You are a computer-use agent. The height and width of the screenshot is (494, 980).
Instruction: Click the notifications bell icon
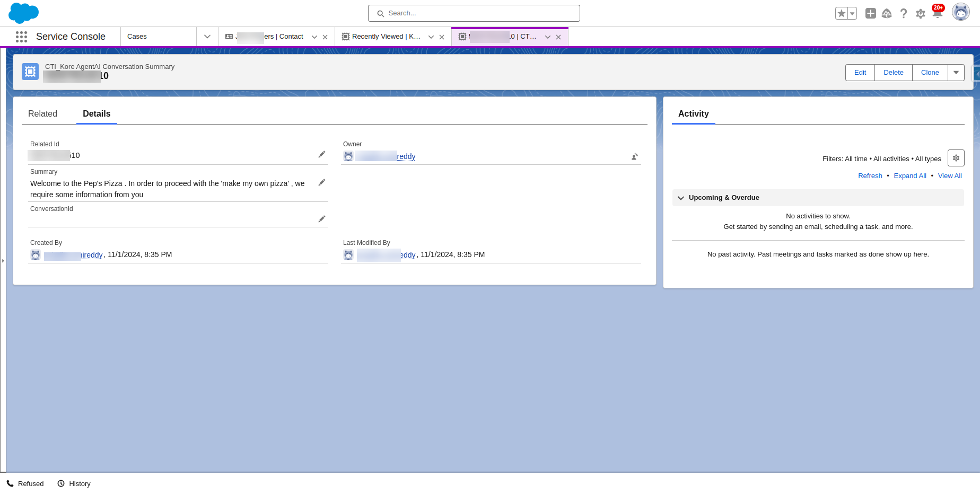937,14
